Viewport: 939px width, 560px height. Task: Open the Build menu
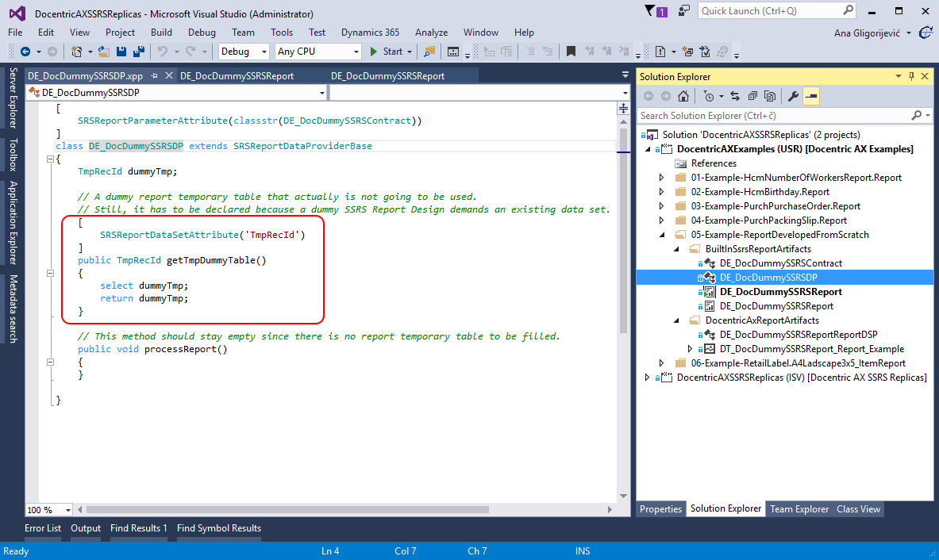[x=161, y=33]
